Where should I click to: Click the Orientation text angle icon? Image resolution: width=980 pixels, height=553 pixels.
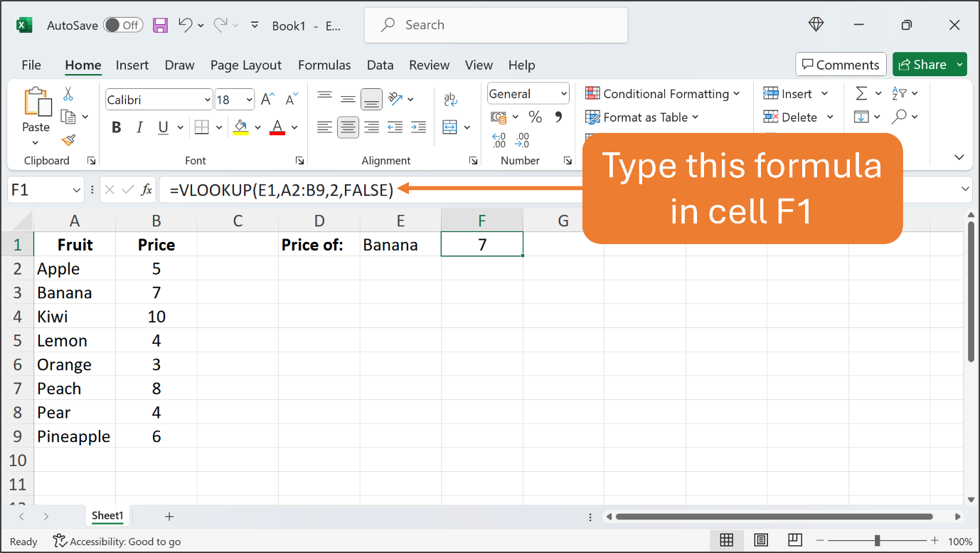pyautogui.click(x=395, y=99)
